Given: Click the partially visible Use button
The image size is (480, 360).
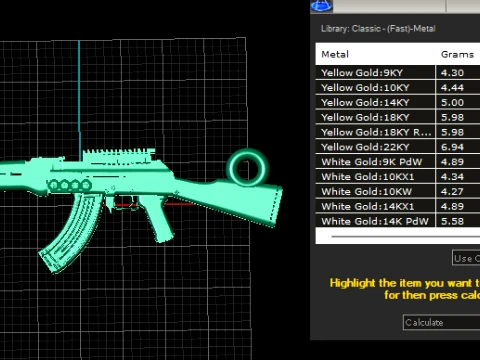Looking at the screenshot, I should pyautogui.click(x=466, y=258).
